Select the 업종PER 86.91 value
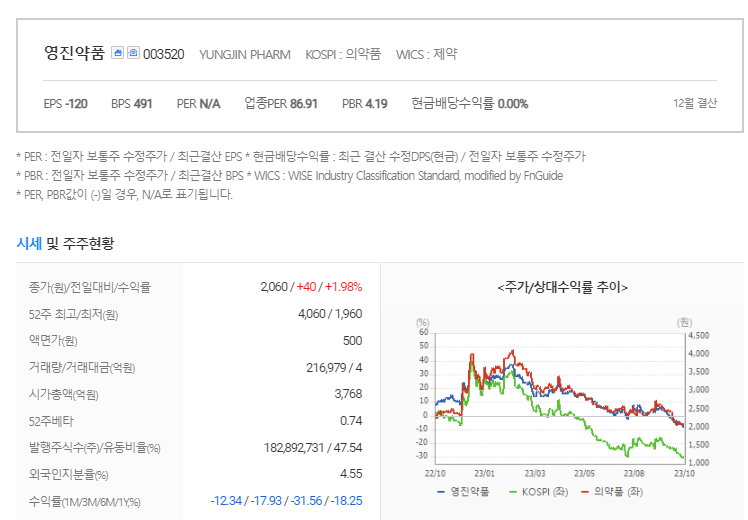 pyautogui.click(x=281, y=104)
